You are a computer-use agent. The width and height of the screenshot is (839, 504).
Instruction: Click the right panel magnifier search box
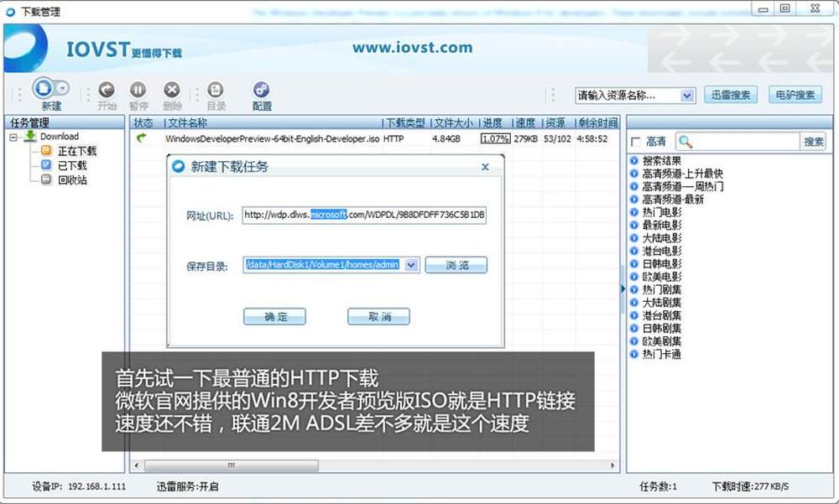[737, 142]
